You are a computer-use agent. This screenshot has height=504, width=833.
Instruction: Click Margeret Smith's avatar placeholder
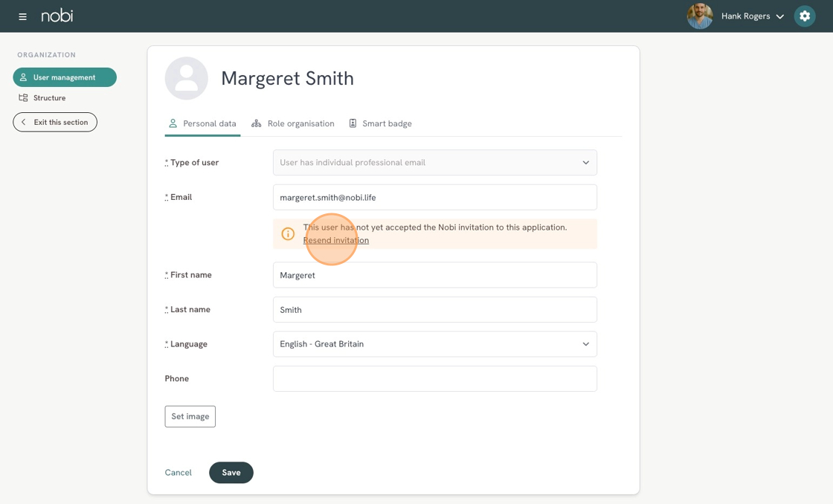187,78
